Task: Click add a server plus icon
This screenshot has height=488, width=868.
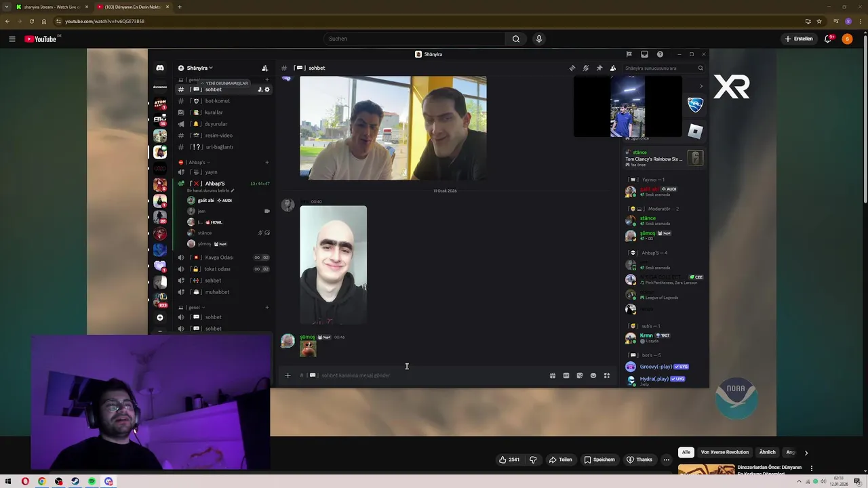Action: 160,317
